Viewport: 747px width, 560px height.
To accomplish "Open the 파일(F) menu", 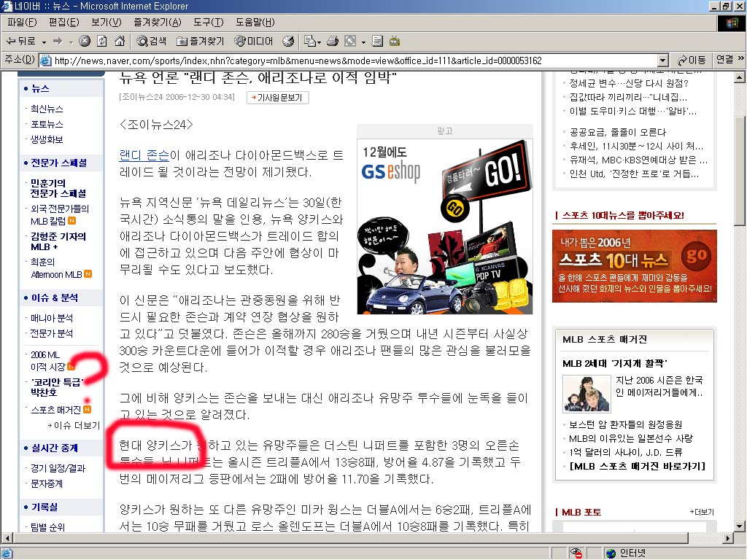I will coord(22,23).
